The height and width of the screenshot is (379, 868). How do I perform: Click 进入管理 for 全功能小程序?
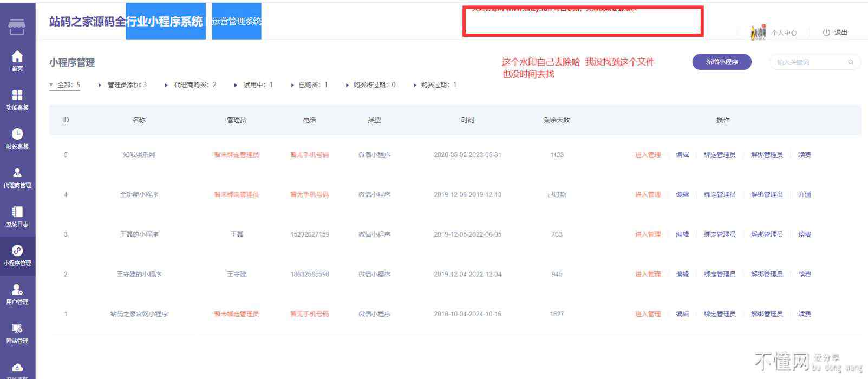648,194
